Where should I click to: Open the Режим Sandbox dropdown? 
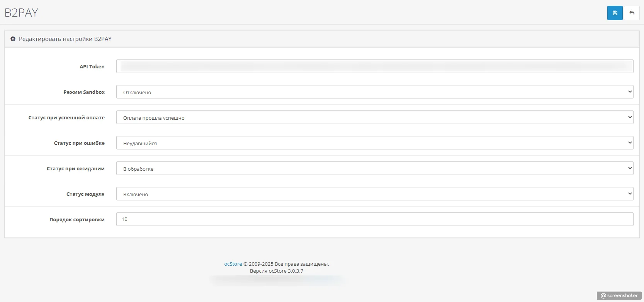(x=375, y=92)
